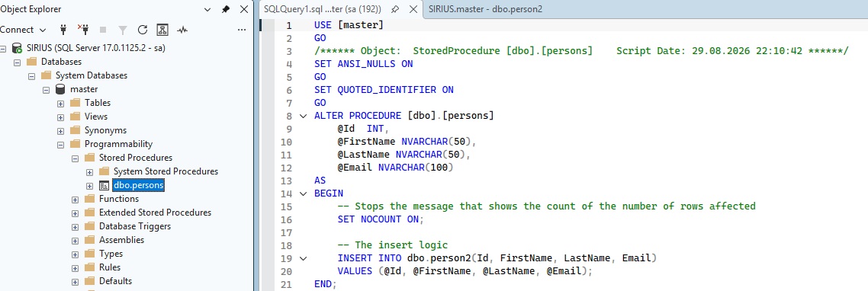Click 'USE [master]' on line 1
This screenshot has height=291, width=868.
[349, 25]
